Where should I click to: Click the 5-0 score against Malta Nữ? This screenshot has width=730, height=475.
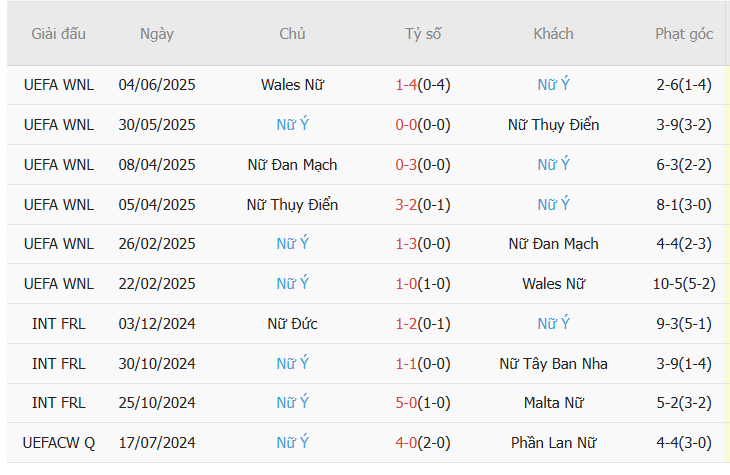coord(407,403)
